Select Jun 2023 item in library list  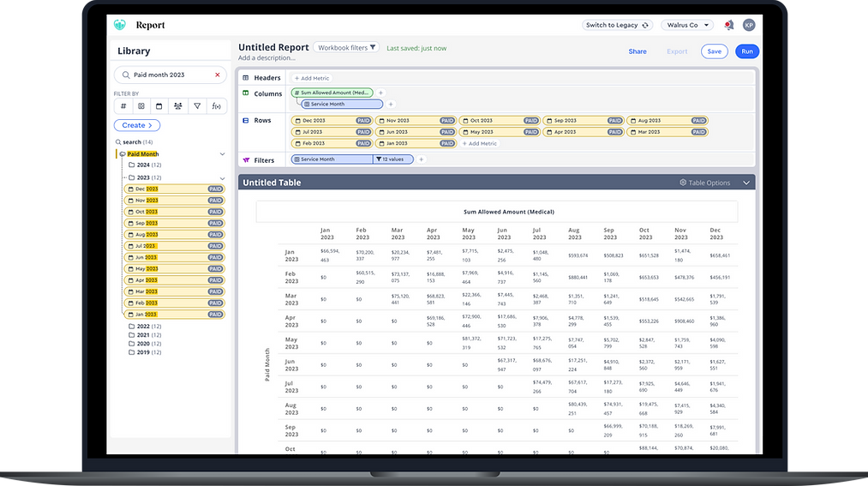[174, 257]
